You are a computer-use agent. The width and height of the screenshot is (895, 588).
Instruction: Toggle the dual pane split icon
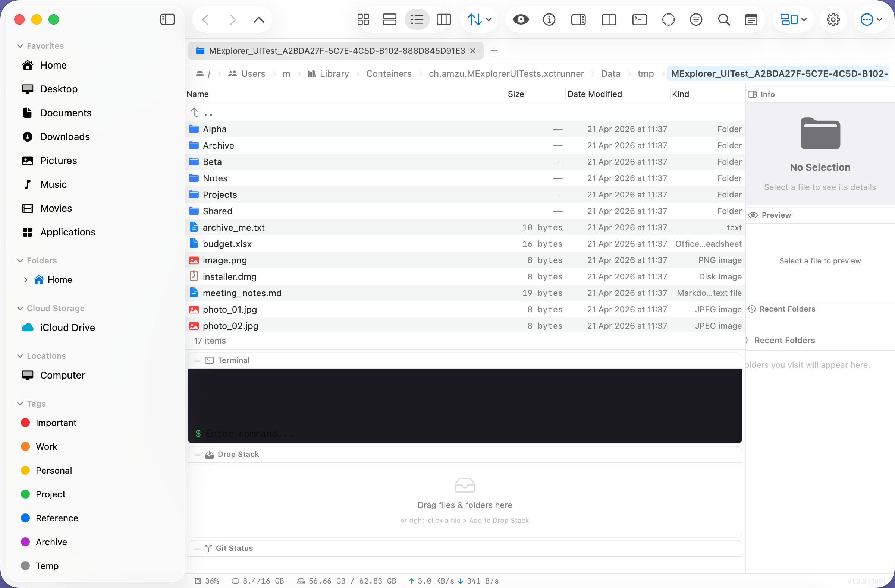click(609, 19)
